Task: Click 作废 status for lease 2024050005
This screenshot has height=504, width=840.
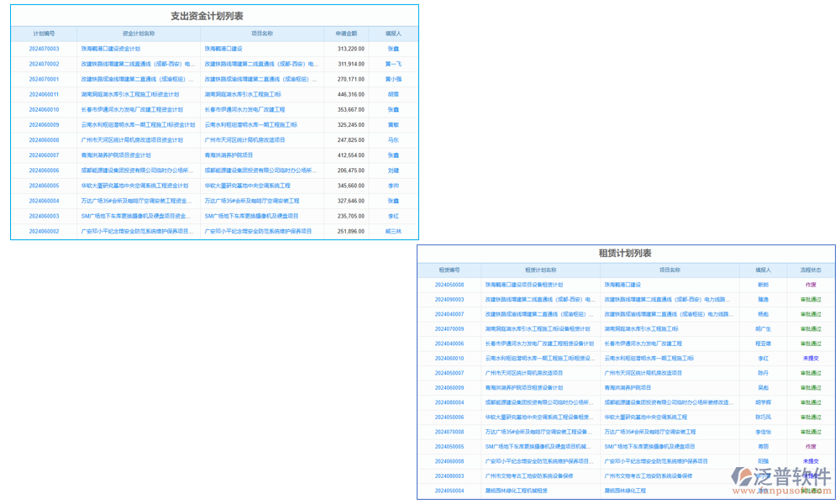Action: 811,447
